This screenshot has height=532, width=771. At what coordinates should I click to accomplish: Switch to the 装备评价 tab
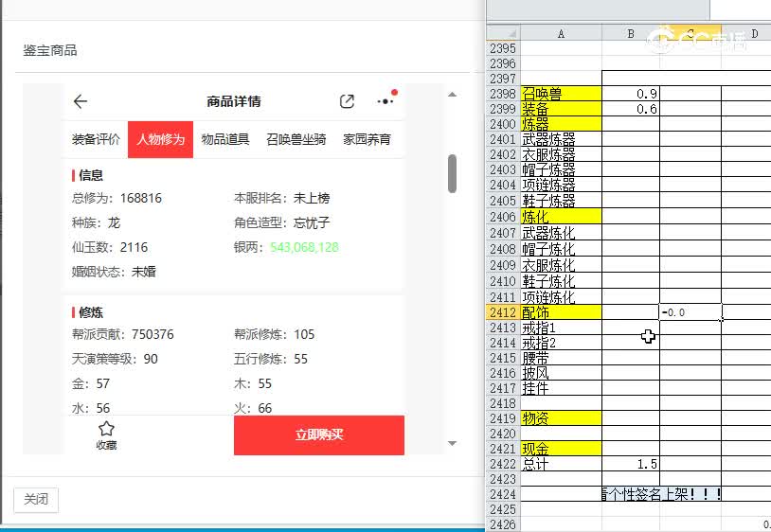[x=96, y=139]
